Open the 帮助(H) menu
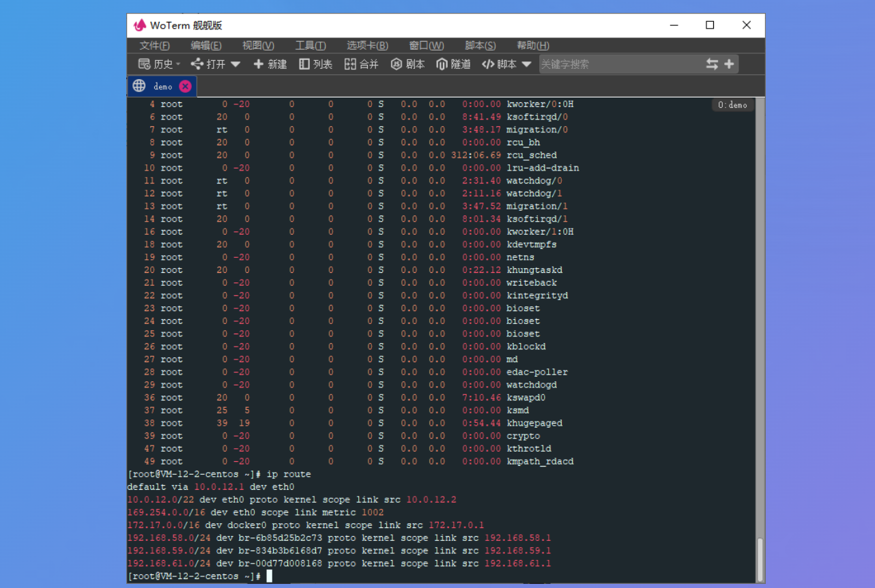Viewport: 875px width, 588px height. [x=533, y=46]
